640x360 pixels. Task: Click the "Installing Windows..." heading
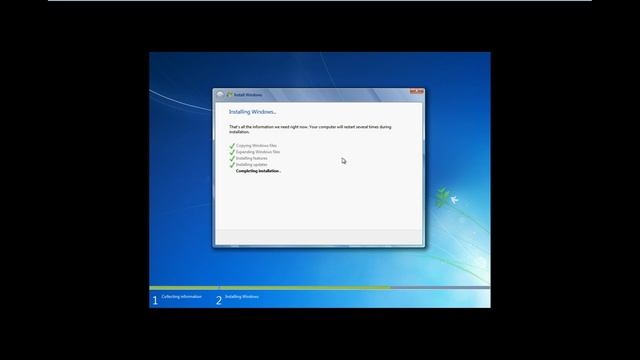pyautogui.click(x=252, y=112)
